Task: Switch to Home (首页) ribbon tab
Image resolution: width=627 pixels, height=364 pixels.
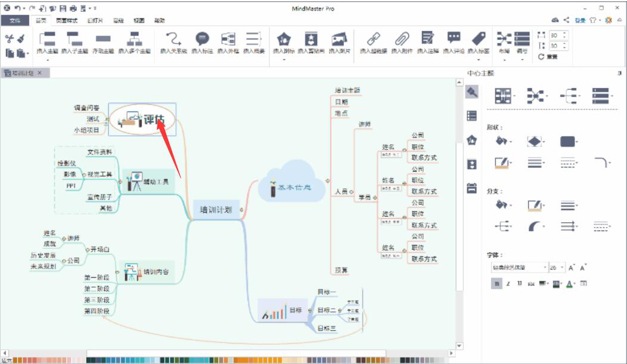Action: 41,20
